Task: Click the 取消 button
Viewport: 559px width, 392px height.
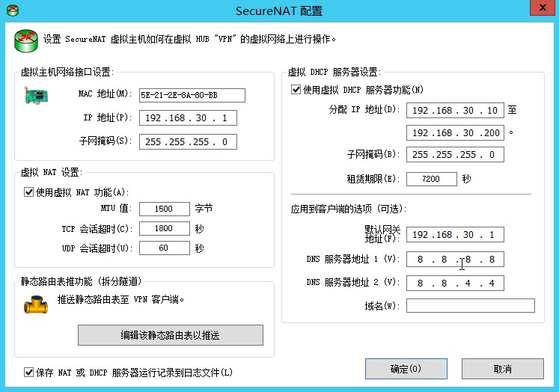Action: pos(503,369)
